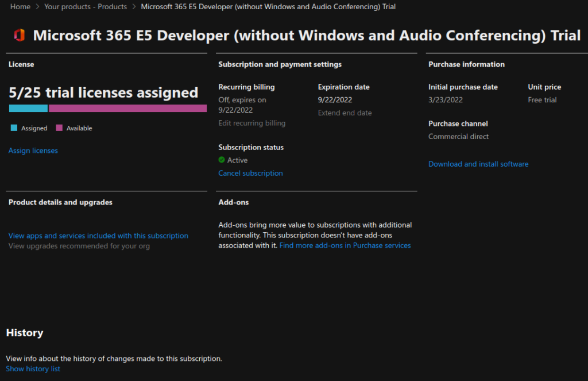The width and height of the screenshot is (588, 381).
Task: Click the available portion of license bar
Action: click(x=127, y=109)
